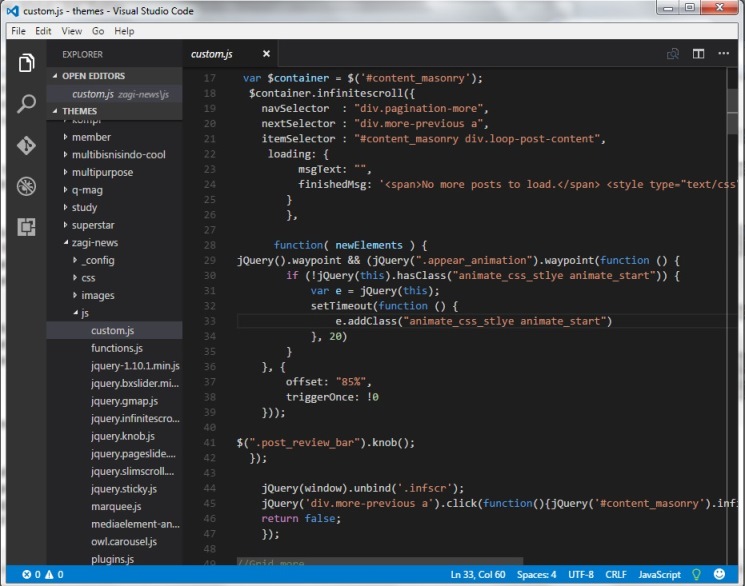Image resolution: width=745 pixels, height=586 pixels.
Task: Open the Debug view in activity bar
Action: click(26, 186)
